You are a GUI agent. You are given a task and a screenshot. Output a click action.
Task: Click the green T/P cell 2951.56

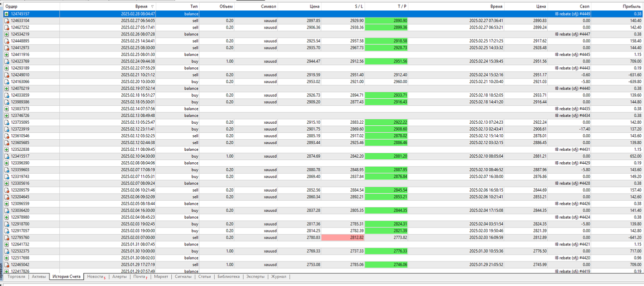click(386, 61)
